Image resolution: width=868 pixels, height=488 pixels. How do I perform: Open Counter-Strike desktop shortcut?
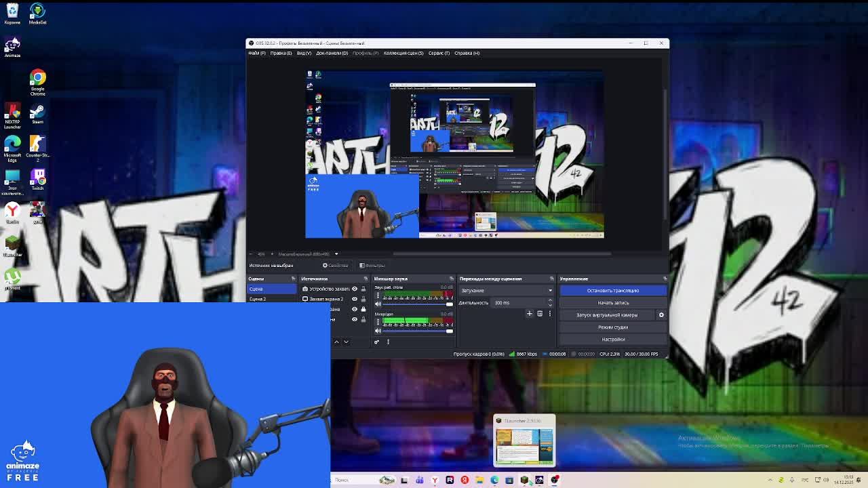[x=37, y=148]
